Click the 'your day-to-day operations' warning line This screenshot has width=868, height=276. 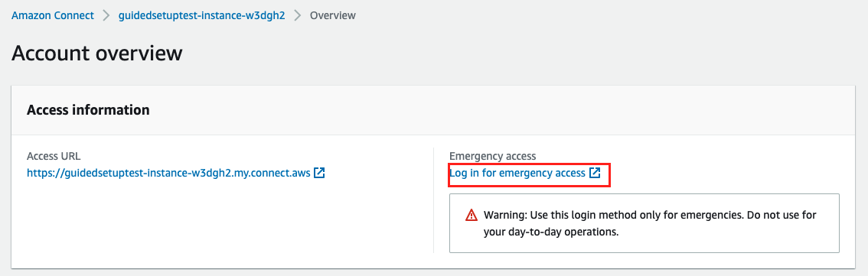click(x=551, y=232)
